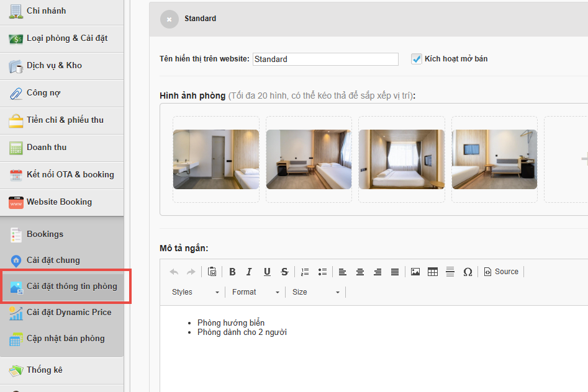Uncheck the Kích hoạt mở bán checkbox

click(417, 59)
